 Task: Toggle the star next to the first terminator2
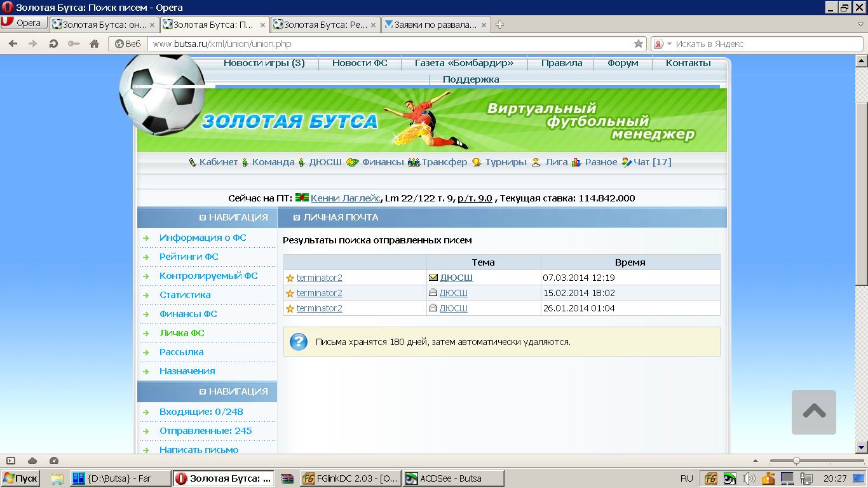tap(290, 278)
